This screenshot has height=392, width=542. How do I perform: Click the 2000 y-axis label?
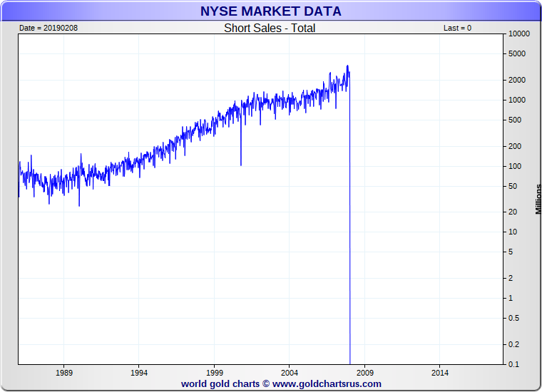click(x=517, y=80)
